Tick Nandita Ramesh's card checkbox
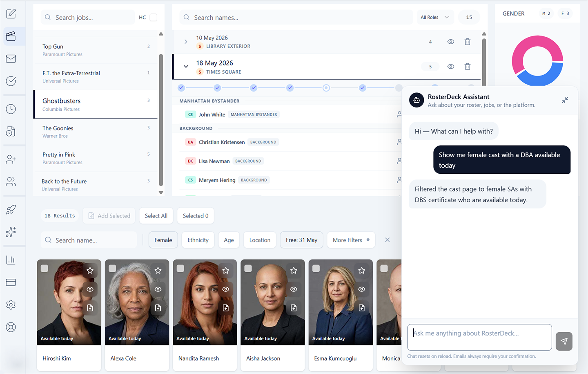588x374 pixels. click(180, 269)
